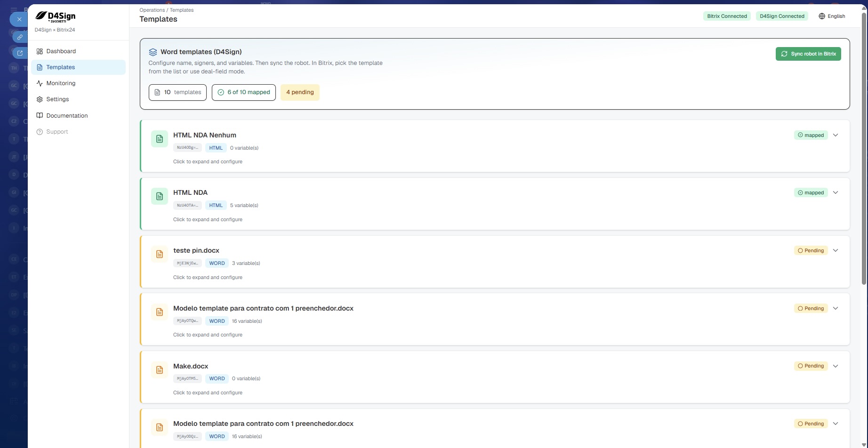This screenshot has width=868, height=448.
Task: Click the 10 templates counter chip
Action: point(177,92)
